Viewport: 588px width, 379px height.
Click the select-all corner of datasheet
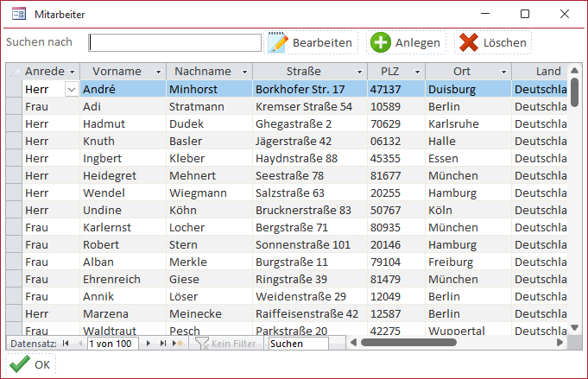tap(14, 72)
